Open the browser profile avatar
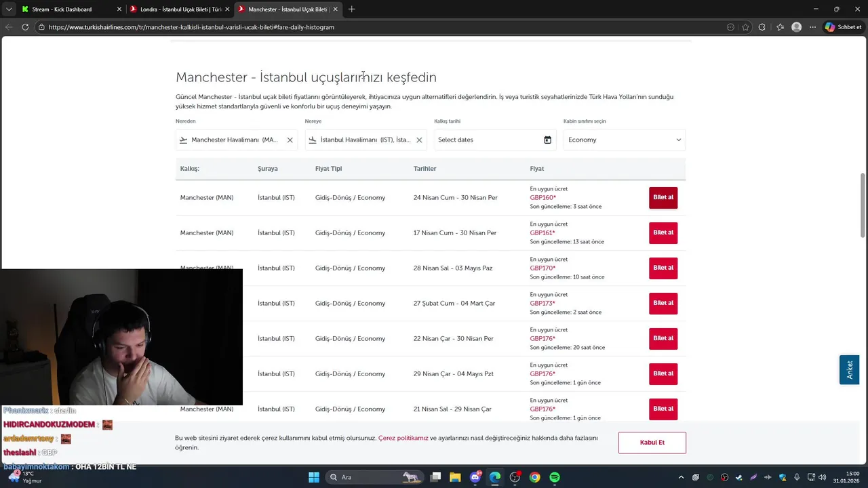 796,27
